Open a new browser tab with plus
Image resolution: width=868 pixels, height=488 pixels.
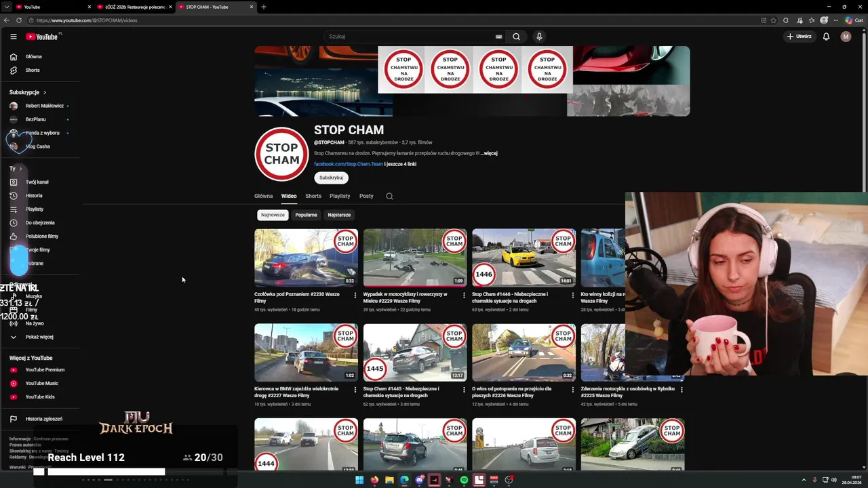(x=264, y=7)
